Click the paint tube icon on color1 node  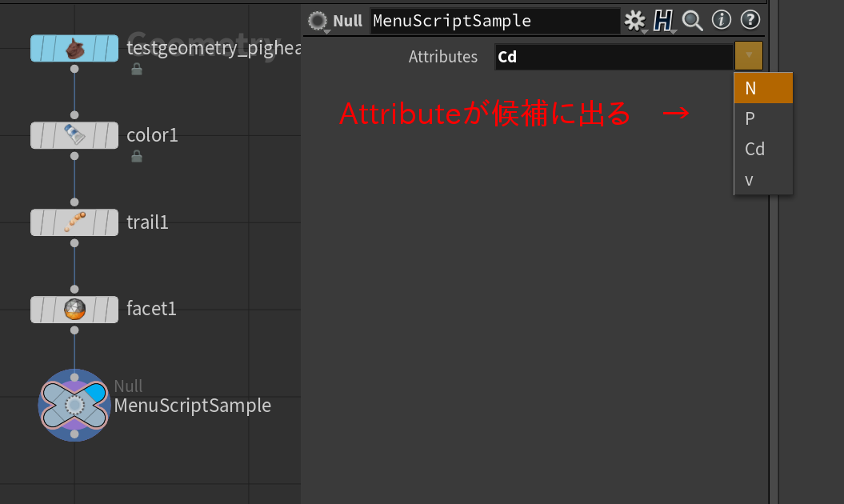click(74, 135)
